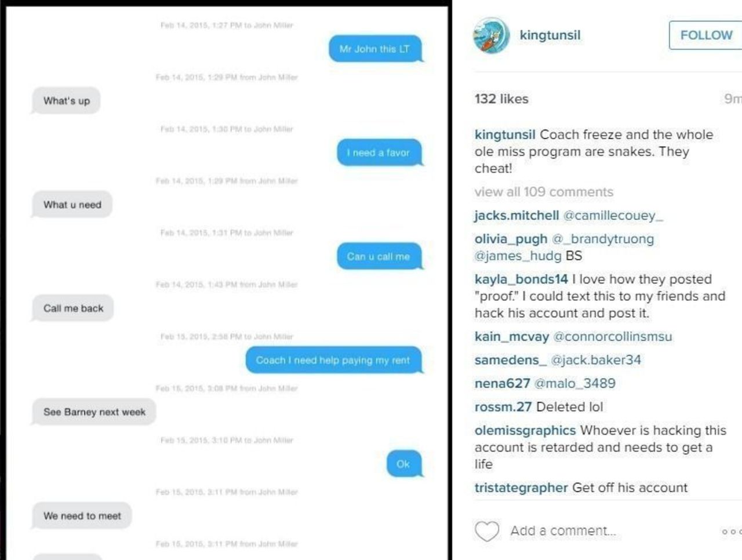Open rossm.27 commenter profile

[x=503, y=407]
